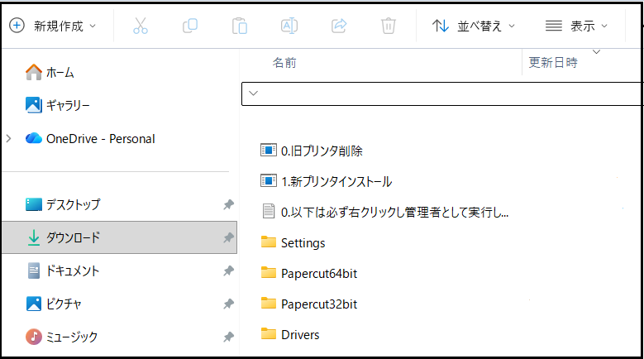This screenshot has width=644, height=359.
Task: Select the Drivers folder
Action: click(x=300, y=335)
